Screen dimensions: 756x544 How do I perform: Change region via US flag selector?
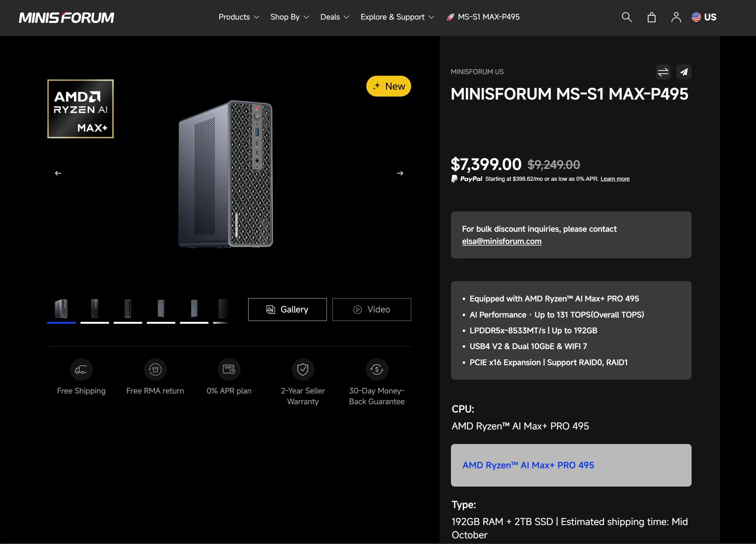coord(704,17)
